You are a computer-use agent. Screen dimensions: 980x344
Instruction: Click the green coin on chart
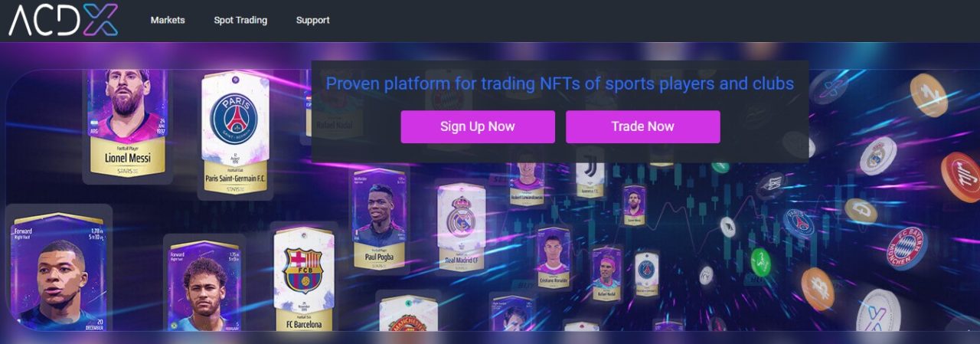[x=760, y=263]
